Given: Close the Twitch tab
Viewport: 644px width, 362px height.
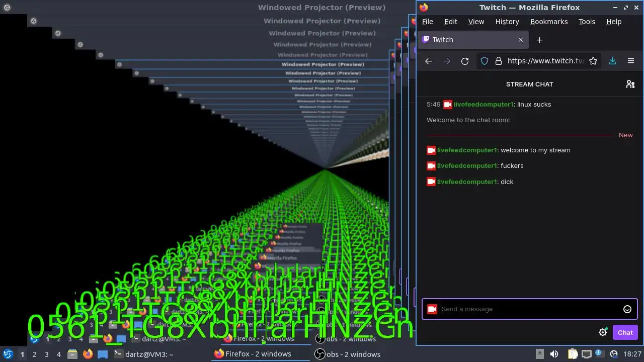Looking at the screenshot, I should (x=521, y=40).
